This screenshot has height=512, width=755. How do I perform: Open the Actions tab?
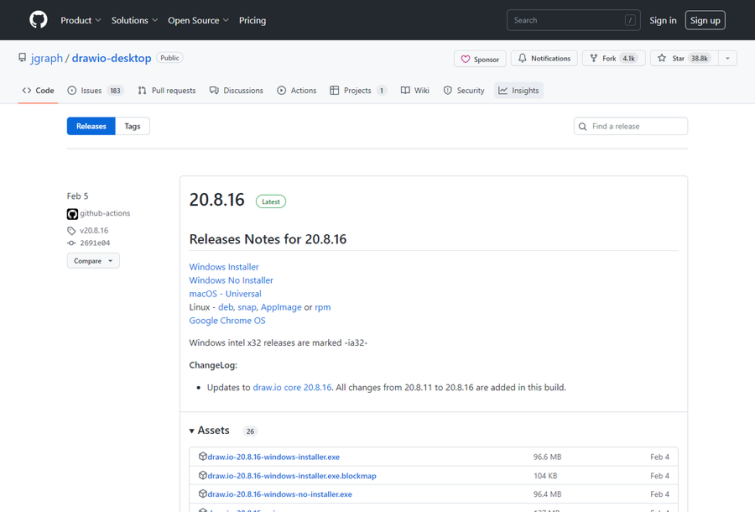297,90
